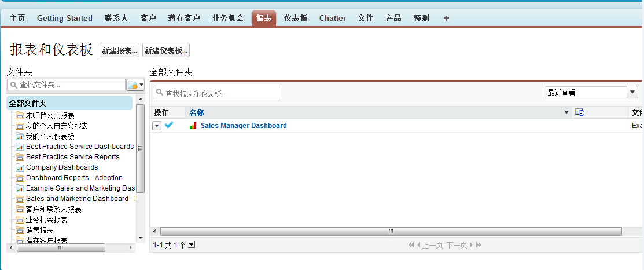Open the action dropdown for Sales Manager Dashboard
This screenshot has height=270, width=644.
click(x=157, y=126)
